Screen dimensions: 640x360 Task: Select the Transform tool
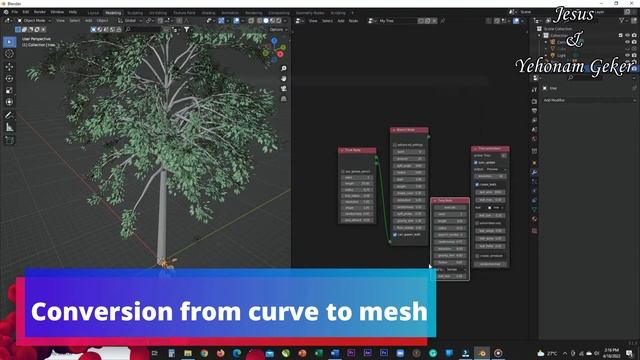point(9,102)
